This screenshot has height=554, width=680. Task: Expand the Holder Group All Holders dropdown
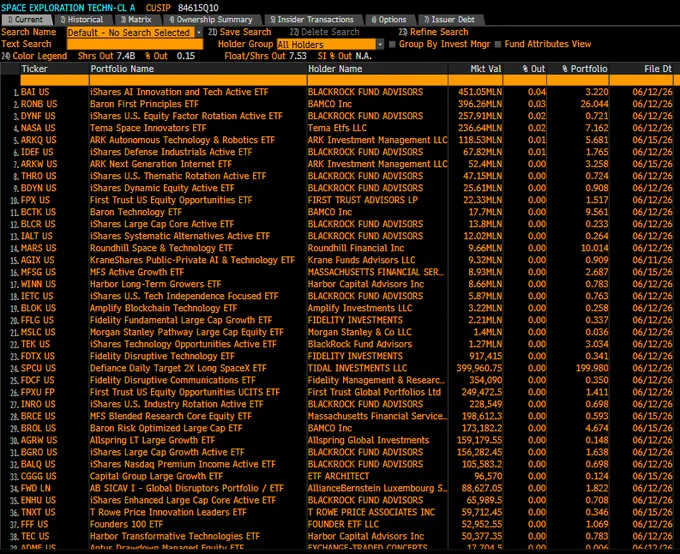380,44
